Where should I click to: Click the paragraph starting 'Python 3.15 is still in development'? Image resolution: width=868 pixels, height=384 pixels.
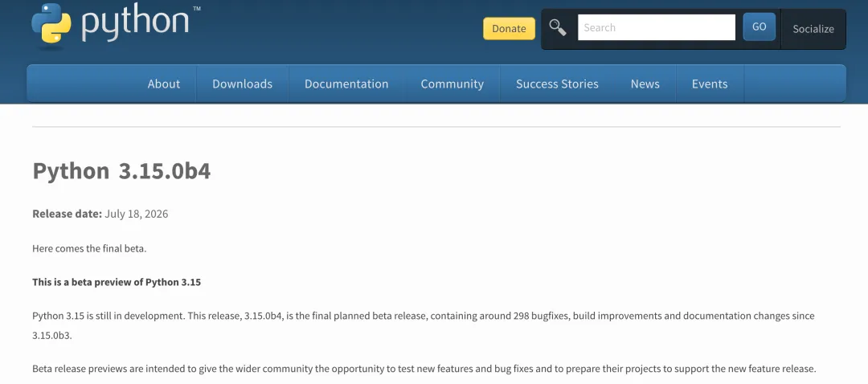pos(424,325)
